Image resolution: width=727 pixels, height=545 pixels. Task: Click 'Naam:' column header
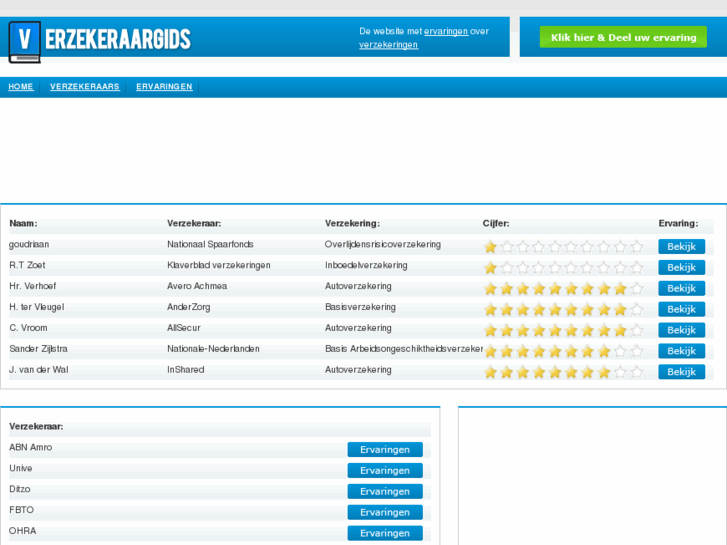(x=23, y=224)
